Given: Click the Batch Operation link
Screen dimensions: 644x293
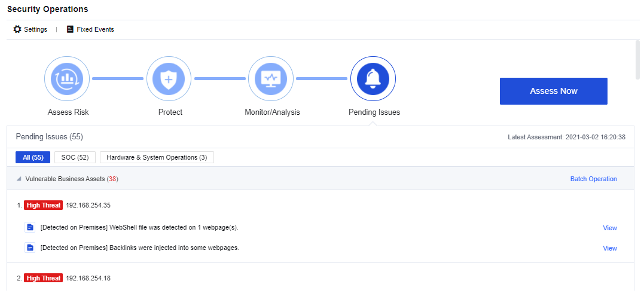Looking at the screenshot, I should [x=593, y=179].
